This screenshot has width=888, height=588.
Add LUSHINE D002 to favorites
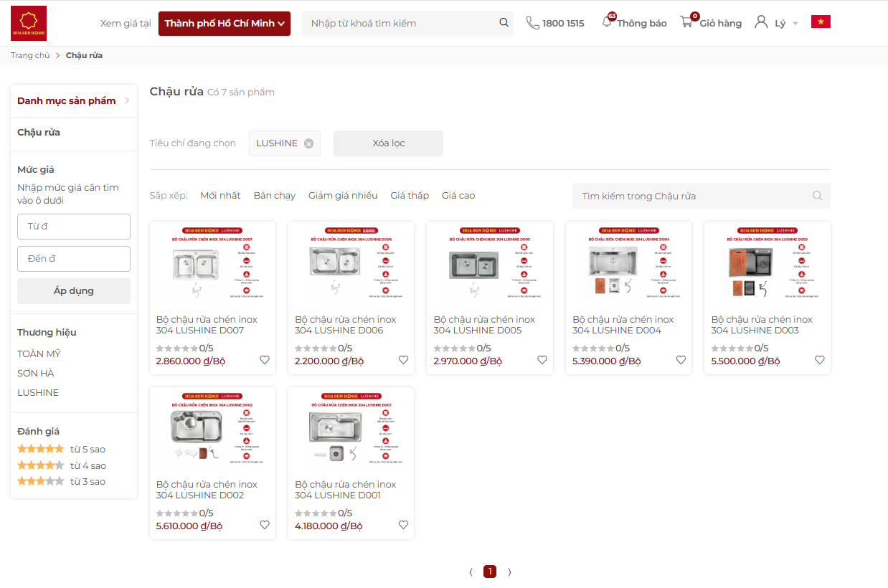pyautogui.click(x=265, y=525)
